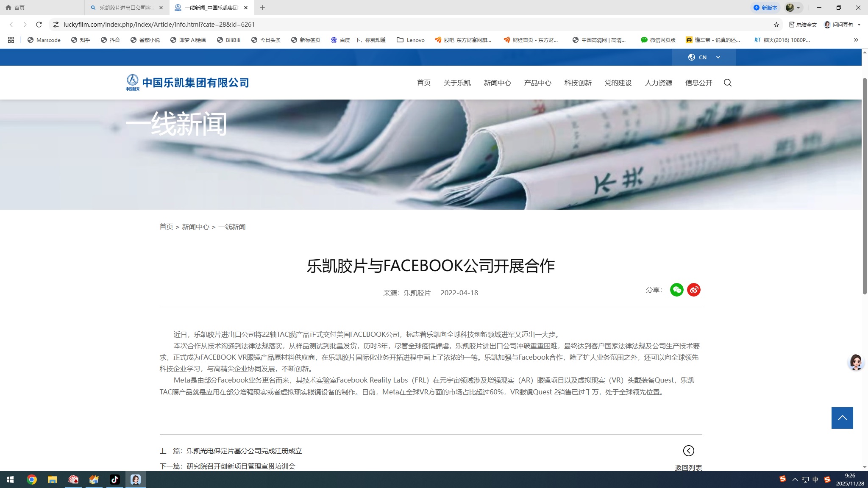The width and height of the screenshot is (868, 488).
Task: Open the next article link 研究院召开创新项目
Action: (241, 466)
